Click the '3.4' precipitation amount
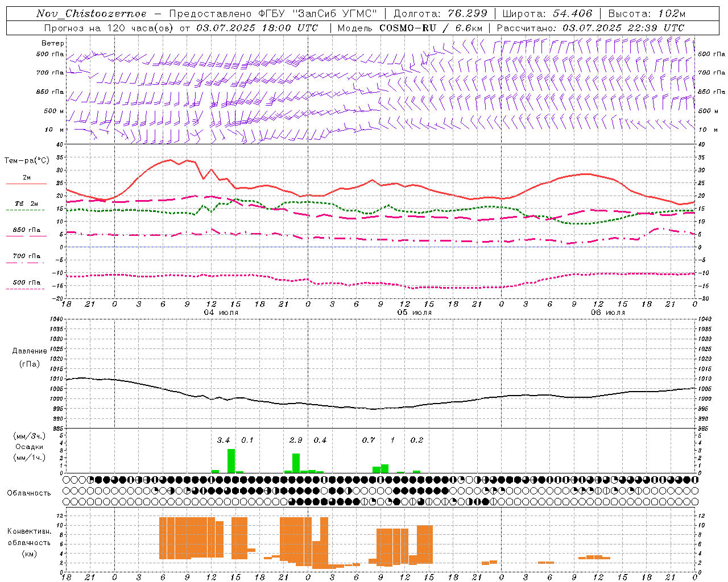 pyautogui.click(x=224, y=440)
